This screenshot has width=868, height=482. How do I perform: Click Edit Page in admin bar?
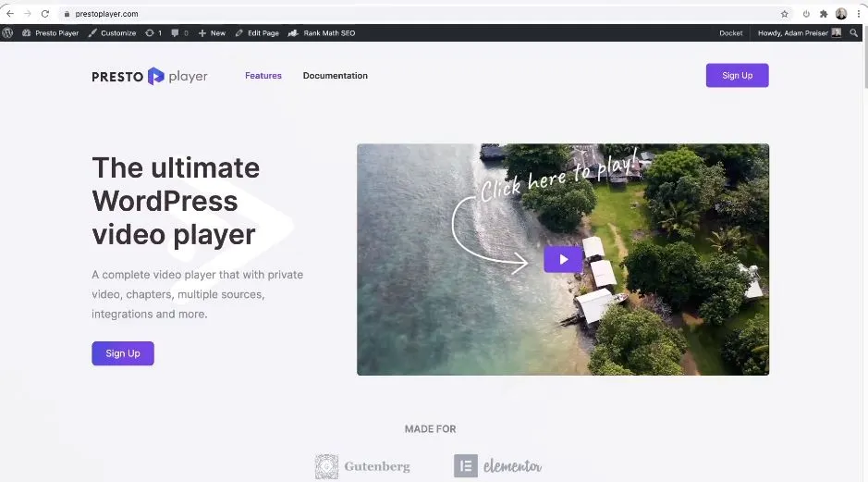pos(257,33)
